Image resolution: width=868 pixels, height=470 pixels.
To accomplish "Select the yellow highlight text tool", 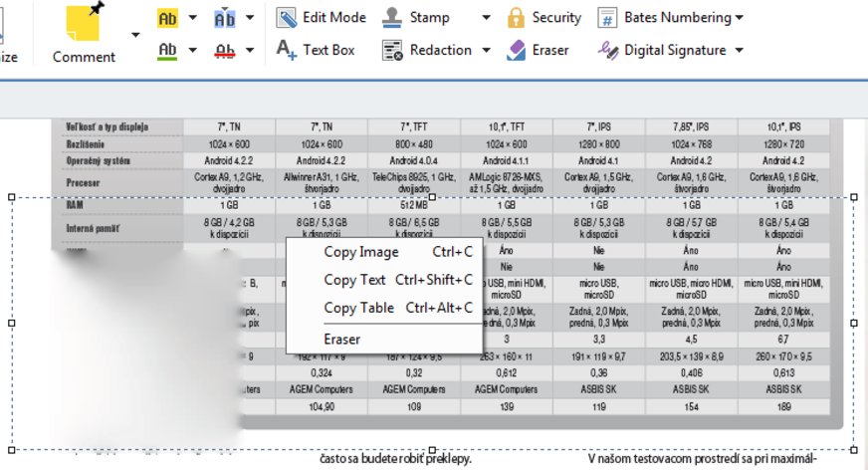I will click(x=167, y=18).
